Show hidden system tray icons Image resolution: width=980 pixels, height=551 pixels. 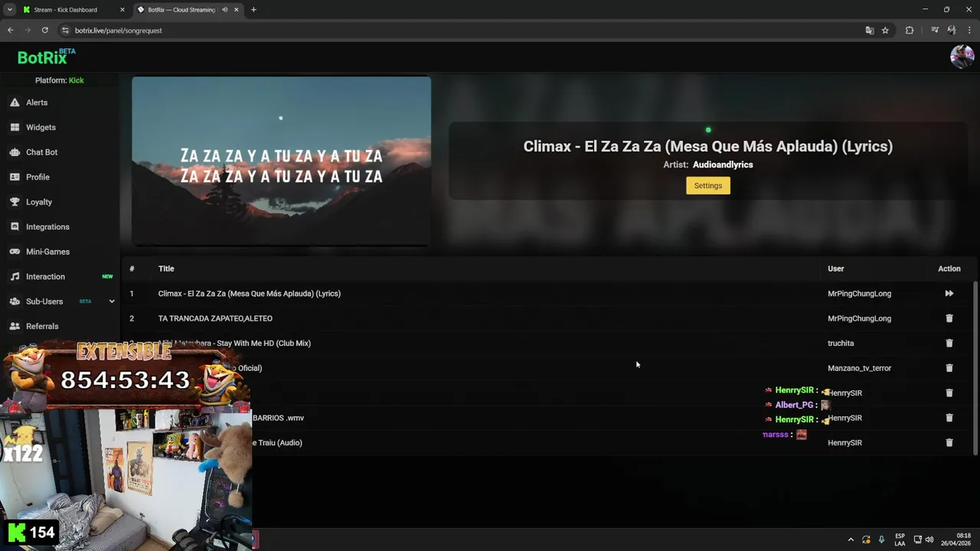click(x=851, y=540)
